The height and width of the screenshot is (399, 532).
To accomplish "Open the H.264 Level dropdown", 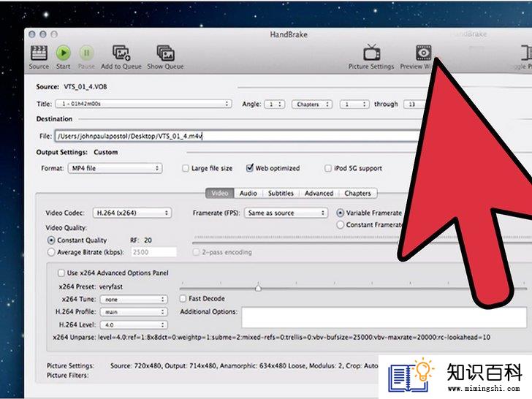I will 134,324.
